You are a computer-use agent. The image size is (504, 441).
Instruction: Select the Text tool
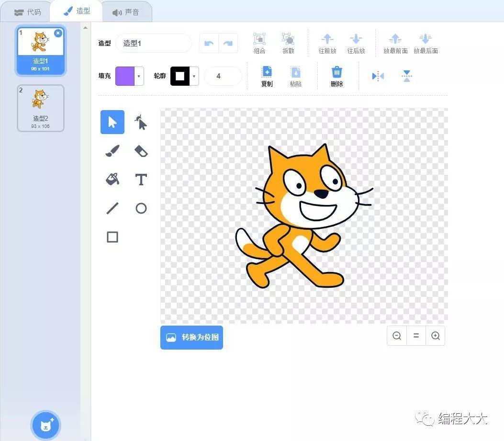141,180
